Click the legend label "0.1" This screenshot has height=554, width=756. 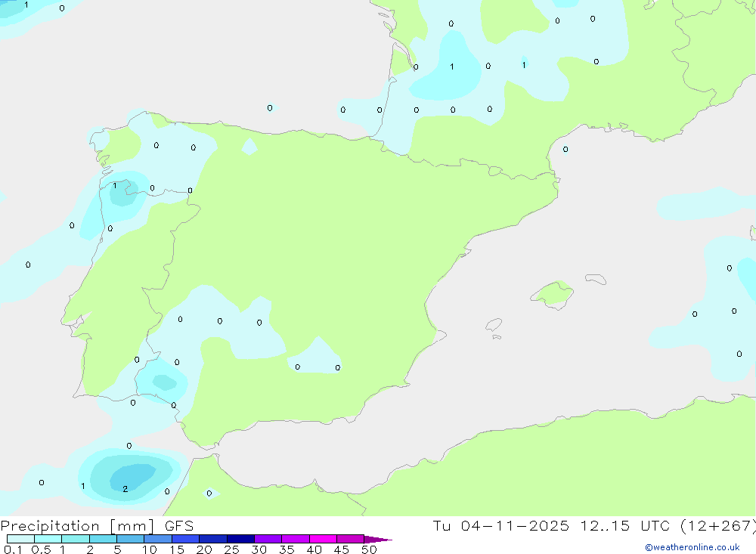click(13, 549)
